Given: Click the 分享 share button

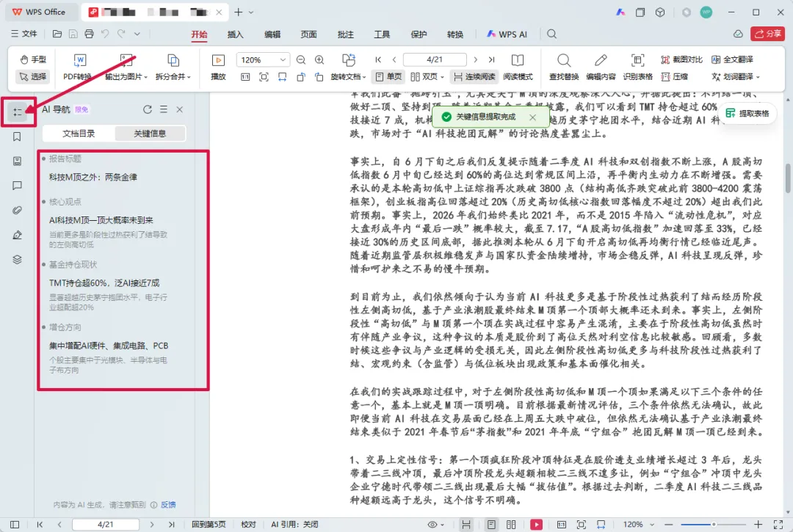Looking at the screenshot, I should [x=768, y=34].
